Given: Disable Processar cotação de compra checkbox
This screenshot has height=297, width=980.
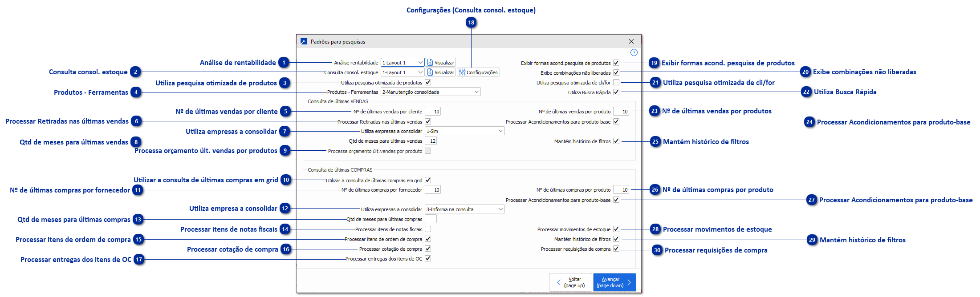Looking at the screenshot, I should pos(428,249).
